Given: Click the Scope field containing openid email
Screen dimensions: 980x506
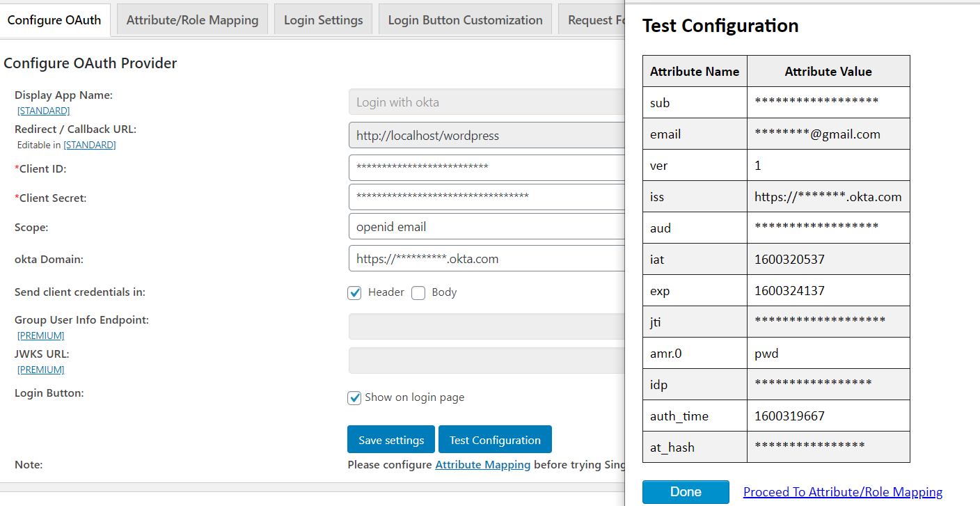Looking at the screenshot, I should coord(486,227).
